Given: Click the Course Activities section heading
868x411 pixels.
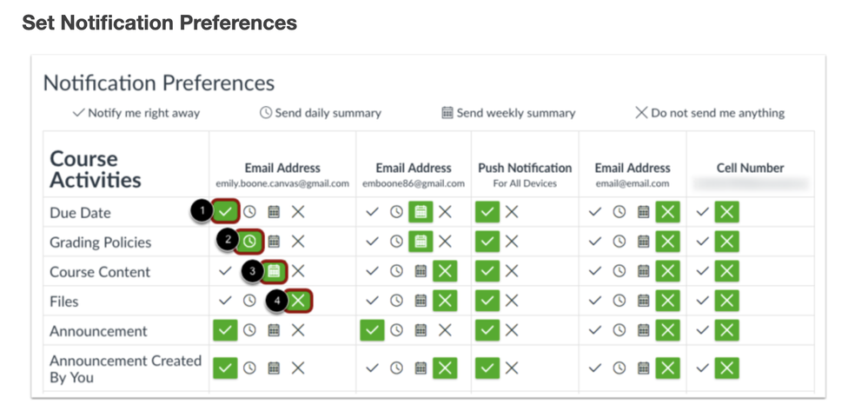Looking at the screenshot, I should click(96, 169).
